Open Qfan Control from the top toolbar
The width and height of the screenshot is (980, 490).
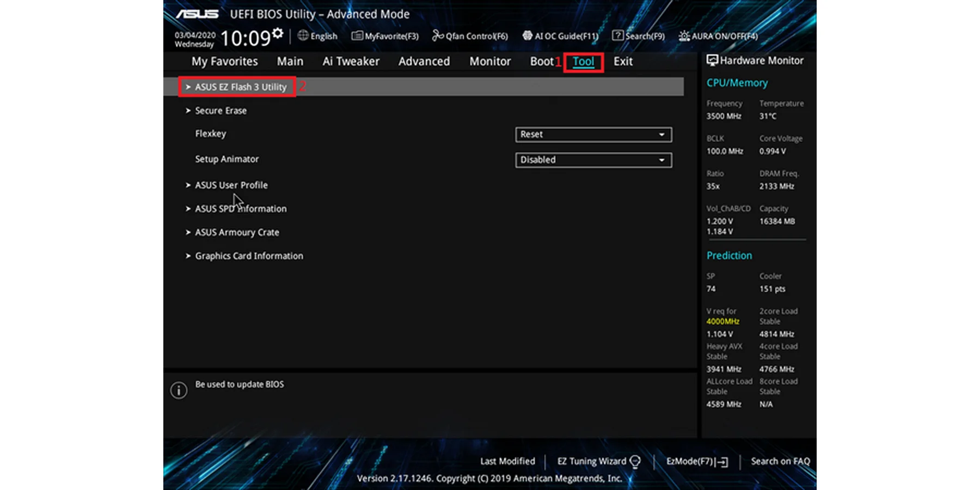(x=469, y=36)
